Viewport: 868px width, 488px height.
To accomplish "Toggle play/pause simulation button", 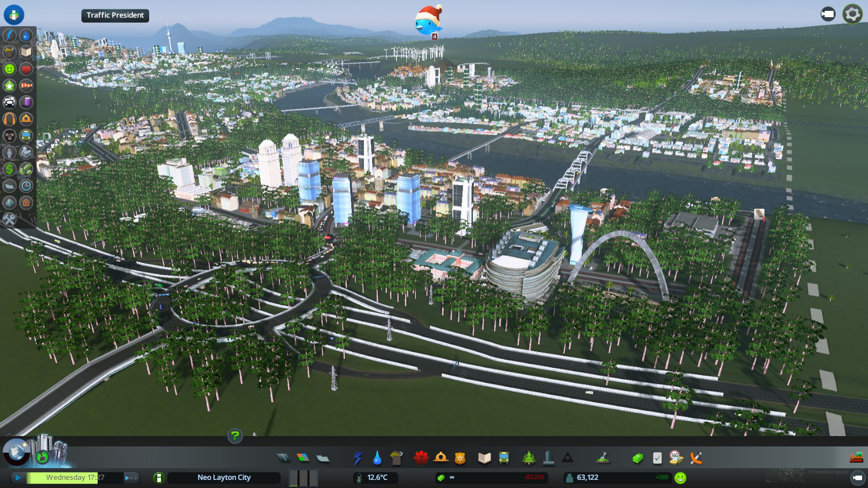I will 18,478.
